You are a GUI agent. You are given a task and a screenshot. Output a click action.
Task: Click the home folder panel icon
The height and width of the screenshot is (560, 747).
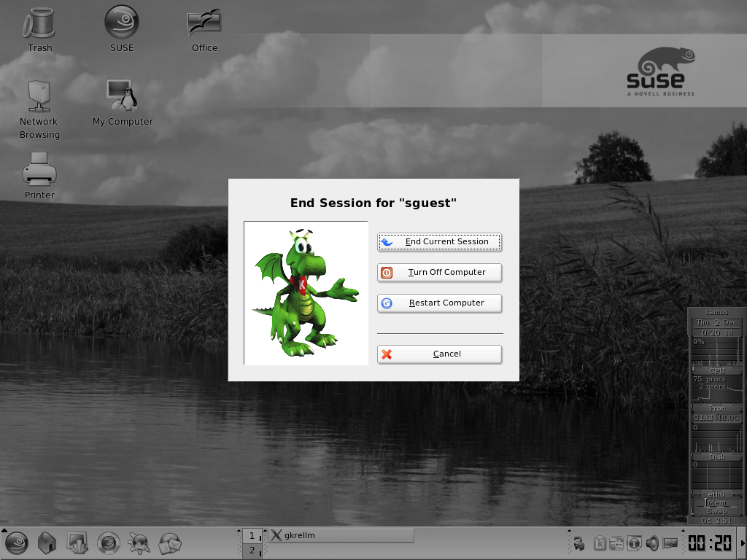47,543
